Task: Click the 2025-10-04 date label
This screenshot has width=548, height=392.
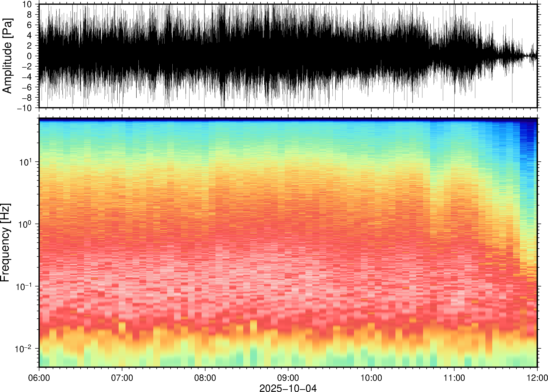Action: point(288,388)
